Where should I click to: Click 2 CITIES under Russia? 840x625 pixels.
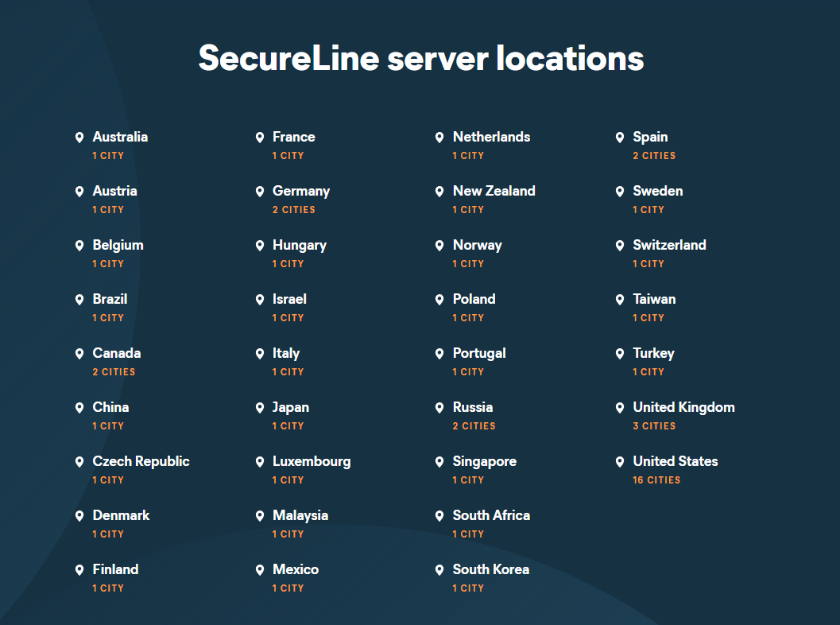[474, 426]
